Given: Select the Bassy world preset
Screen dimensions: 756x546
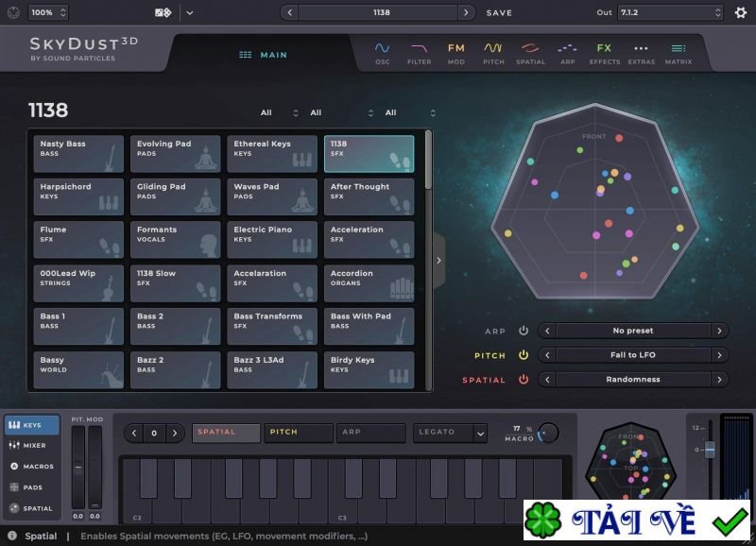Looking at the screenshot, I should pos(78,370).
